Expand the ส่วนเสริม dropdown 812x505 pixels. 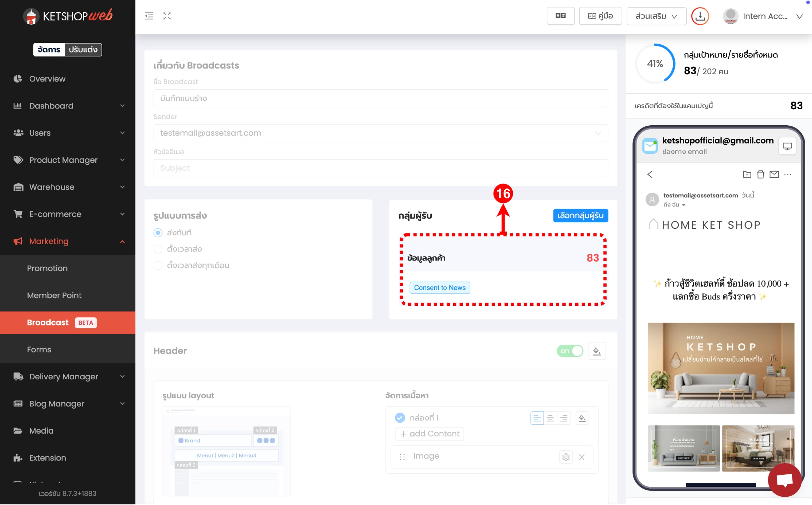(x=656, y=16)
